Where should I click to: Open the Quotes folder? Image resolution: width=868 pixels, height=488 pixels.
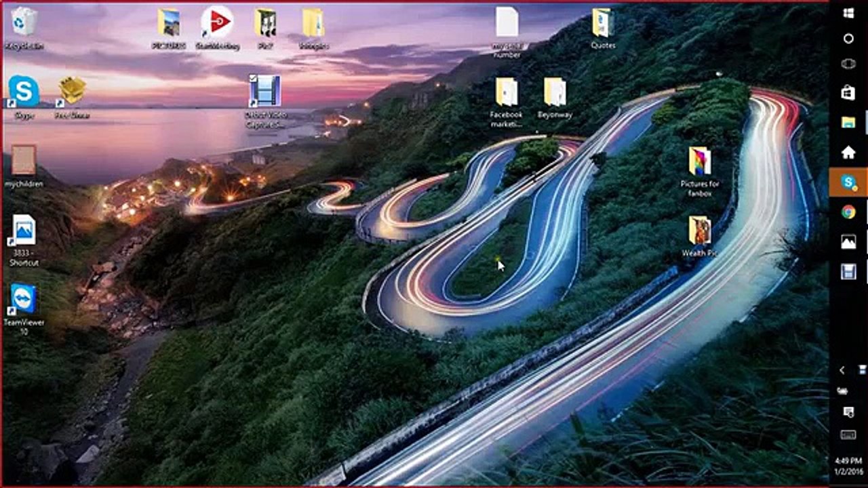[x=602, y=29]
